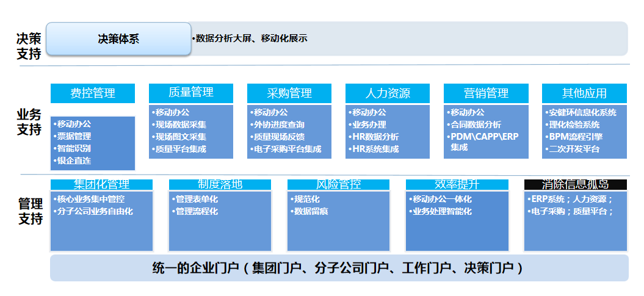This screenshot has width=644, height=296.
Task: Click 移动办公 under 费控管理
Action: tap(73, 124)
